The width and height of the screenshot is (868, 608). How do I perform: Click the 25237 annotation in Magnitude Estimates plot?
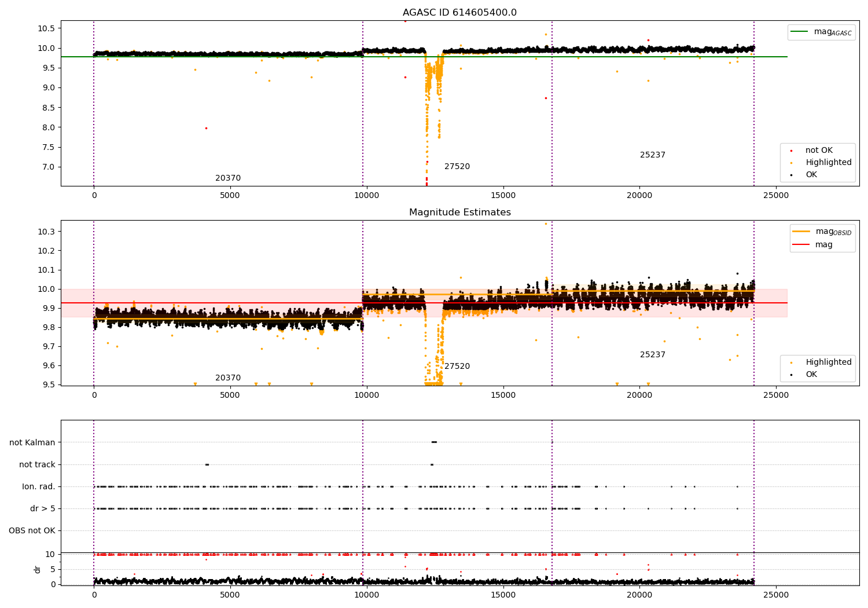coord(653,355)
